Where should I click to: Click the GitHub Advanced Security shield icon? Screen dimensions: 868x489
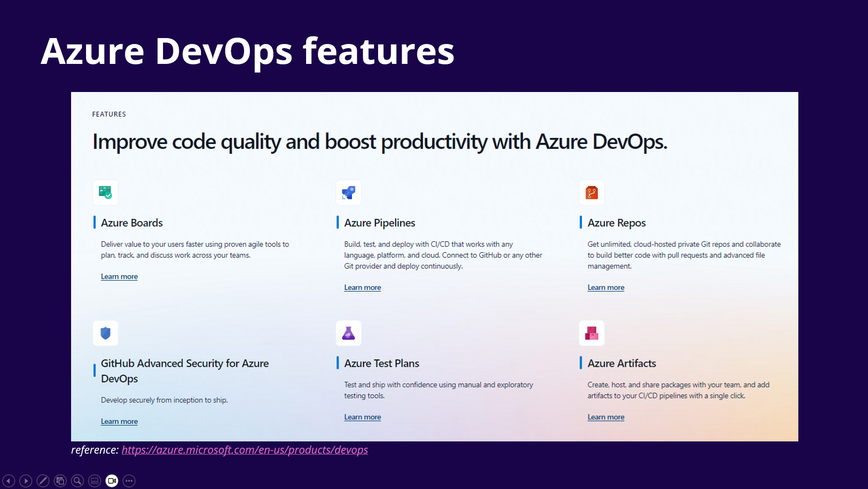106,333
